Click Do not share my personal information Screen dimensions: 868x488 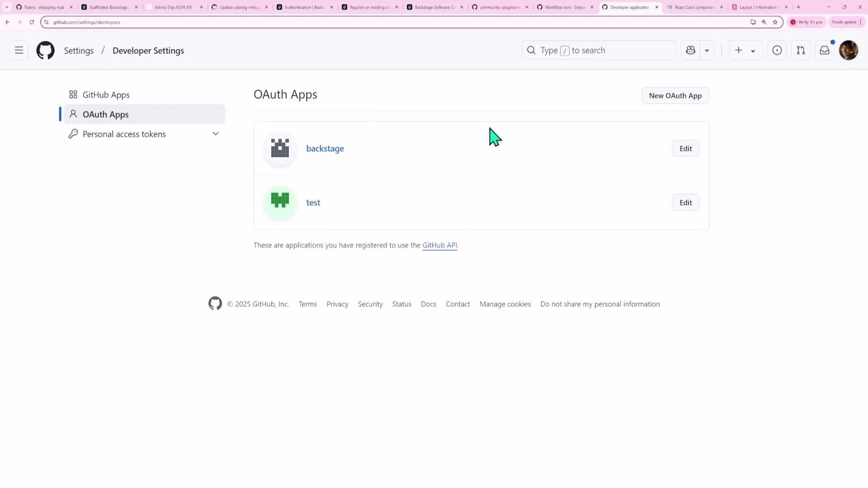[600, 304]
